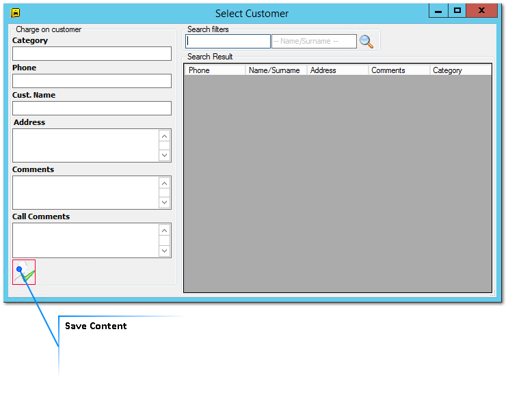Sort results by Phone column header

click(215, 70)
